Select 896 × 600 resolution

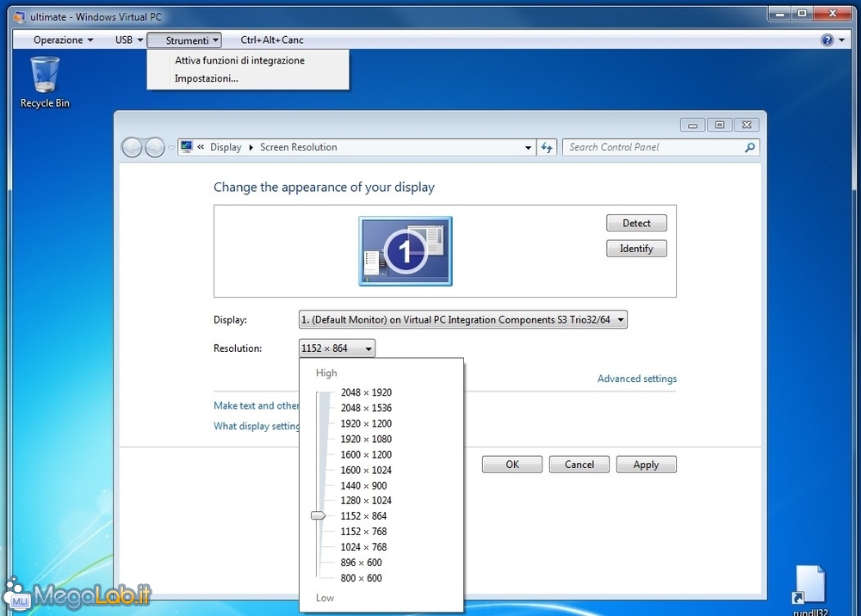[362, 563]
